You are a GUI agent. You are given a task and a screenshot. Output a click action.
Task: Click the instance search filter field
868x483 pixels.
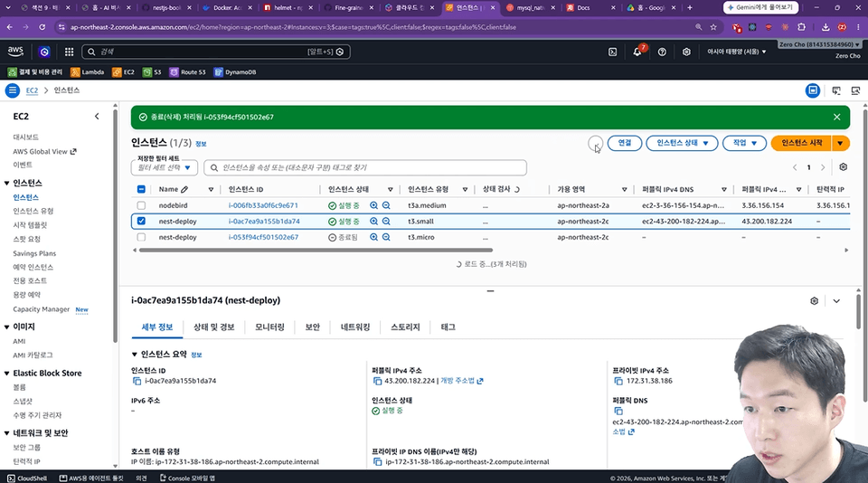(x=365, y=168)
